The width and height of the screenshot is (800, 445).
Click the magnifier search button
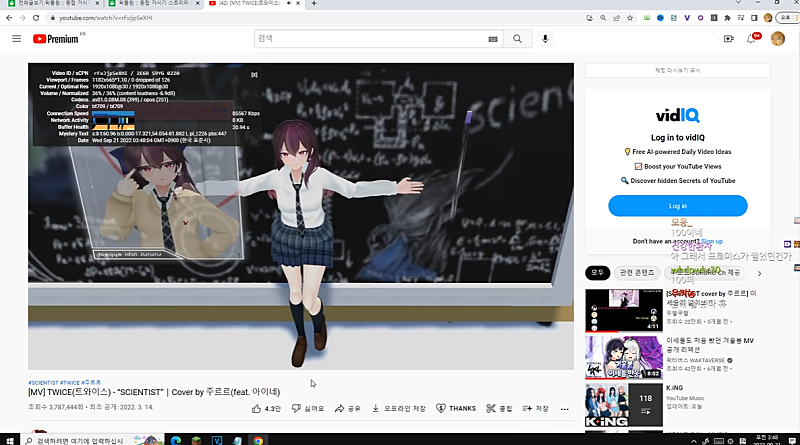(517, 39)
